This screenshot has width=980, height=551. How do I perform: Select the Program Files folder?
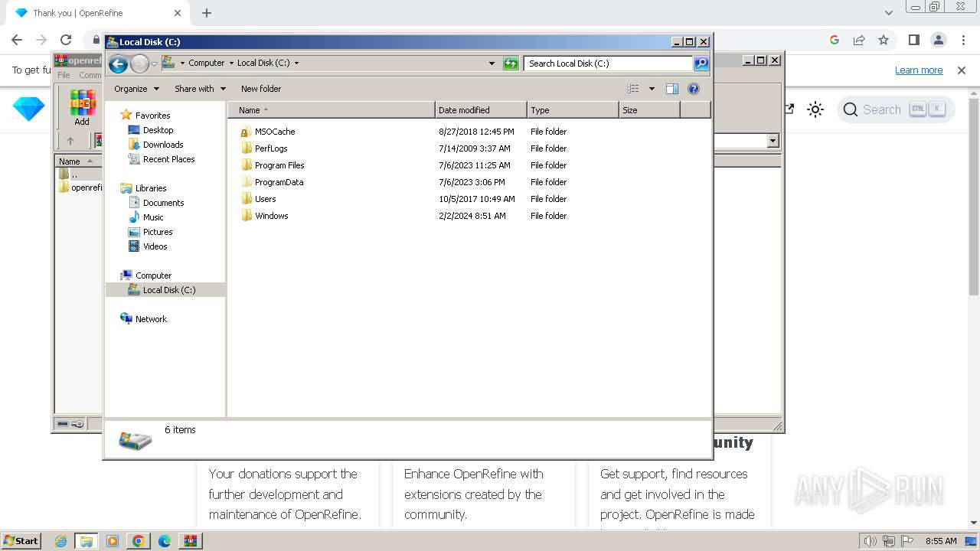(x=279, y=165)
